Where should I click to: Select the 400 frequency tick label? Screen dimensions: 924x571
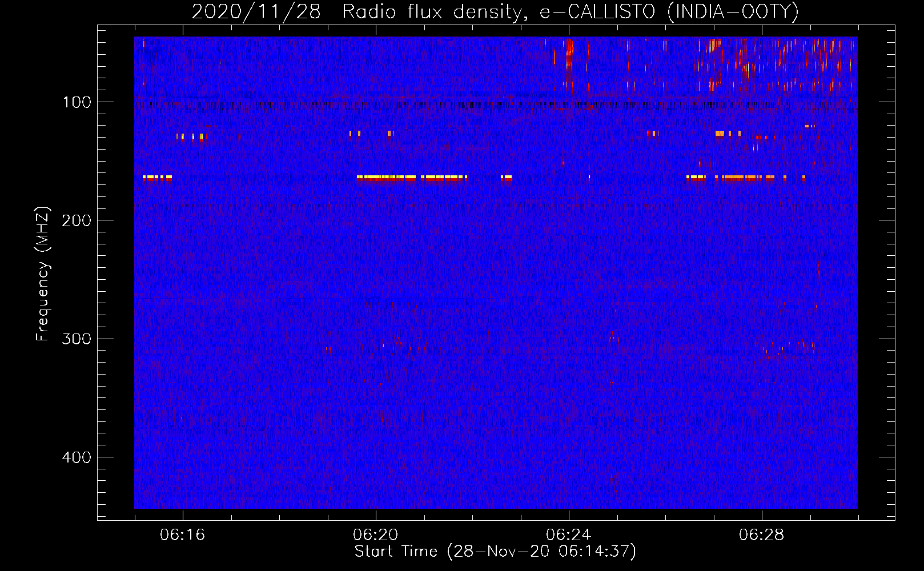tap(76, 457)
